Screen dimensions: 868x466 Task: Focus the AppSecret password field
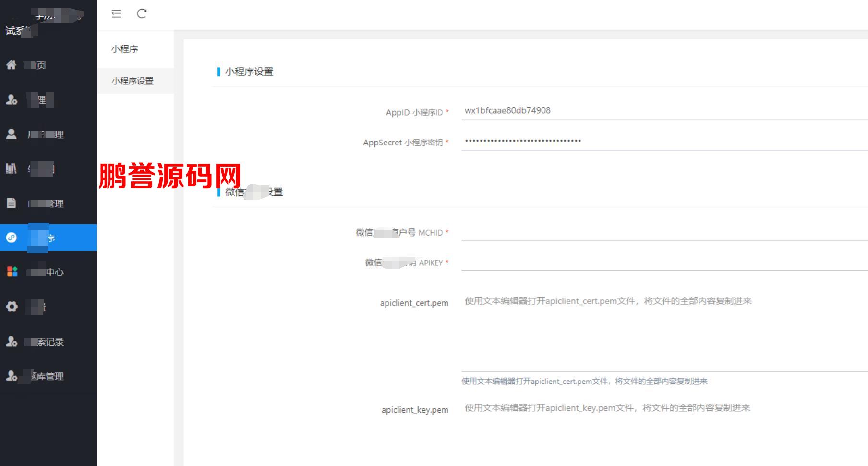(x=664, y=141)
